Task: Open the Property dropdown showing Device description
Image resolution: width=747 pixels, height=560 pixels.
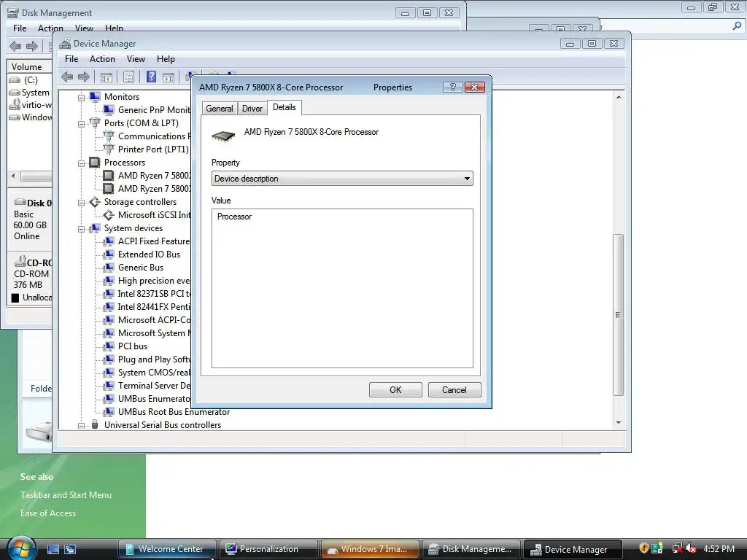Action: pyautogui.click(x=342, y=179)
